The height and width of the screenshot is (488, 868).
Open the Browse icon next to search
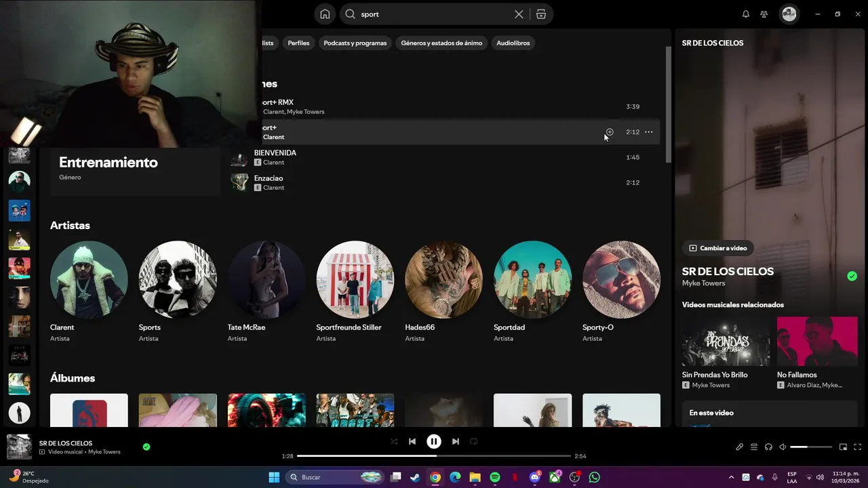[x=540, y=14]
